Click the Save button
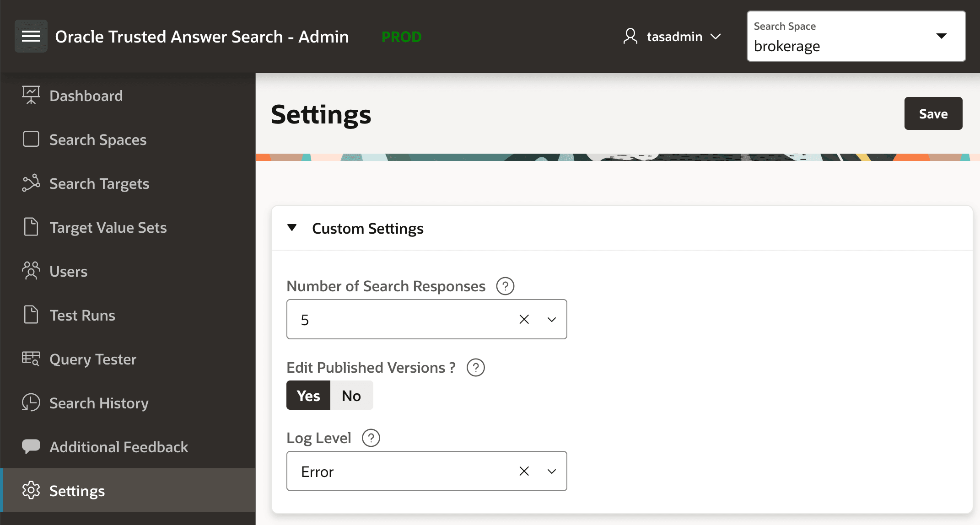The height and width of the screenshot is (525, 980). pos(933,113)
